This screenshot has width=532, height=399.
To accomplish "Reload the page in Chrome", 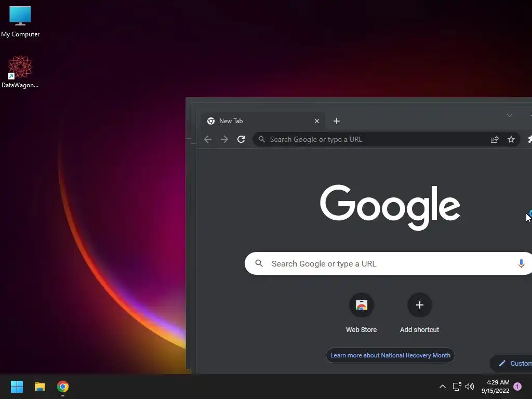I will pos(241,139).
